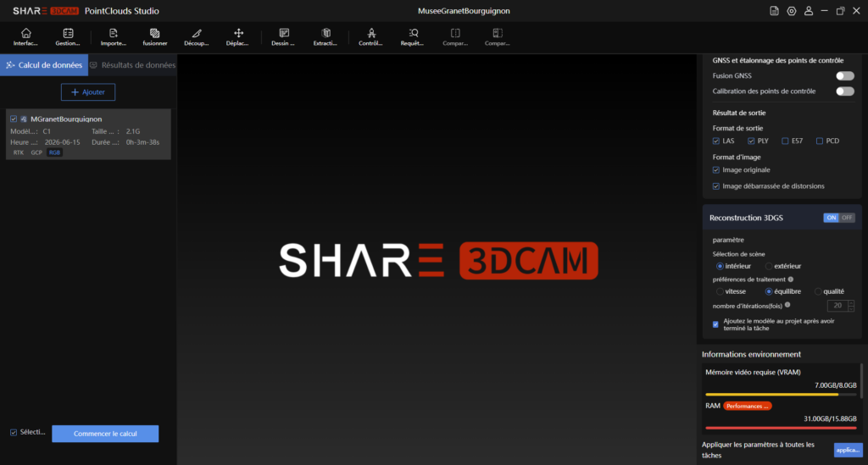
Task: Uncheck Ajoutez le modèle au projet checkbox
Action: (715, 324)
